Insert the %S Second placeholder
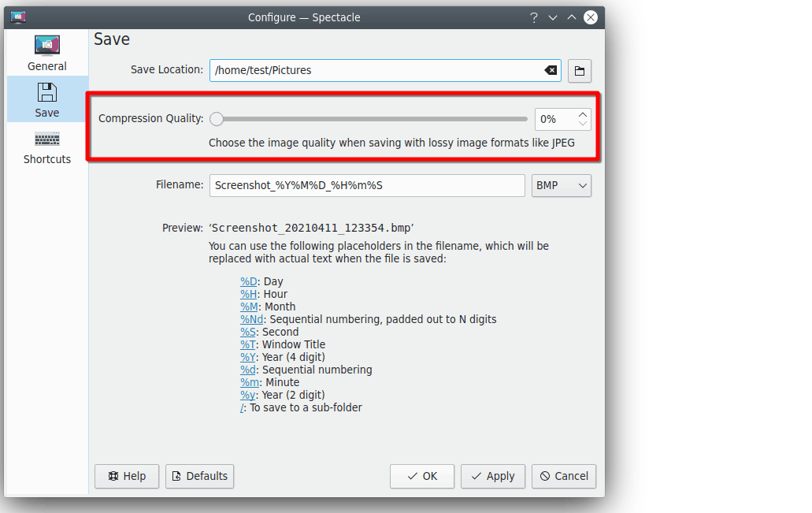 tap(248, 332)
